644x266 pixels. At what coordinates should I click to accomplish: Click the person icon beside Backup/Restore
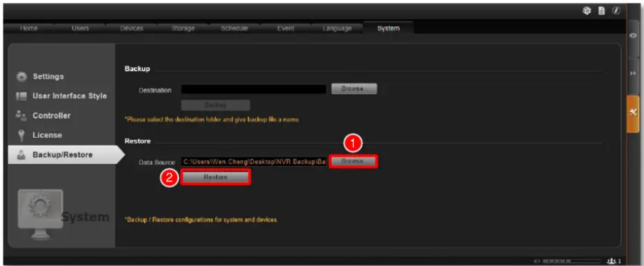pos(22,155)
